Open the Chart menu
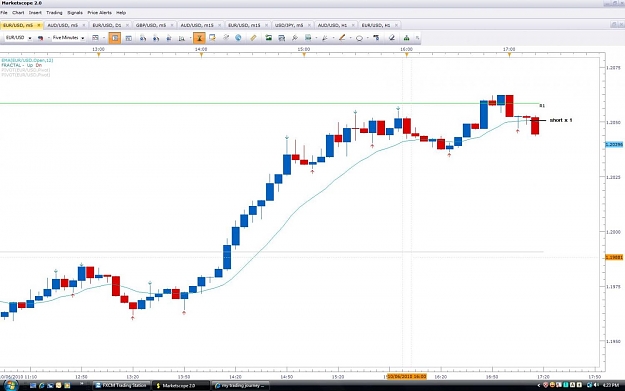The height and width of the screenshot is (391, 625). tap(18, 13)
